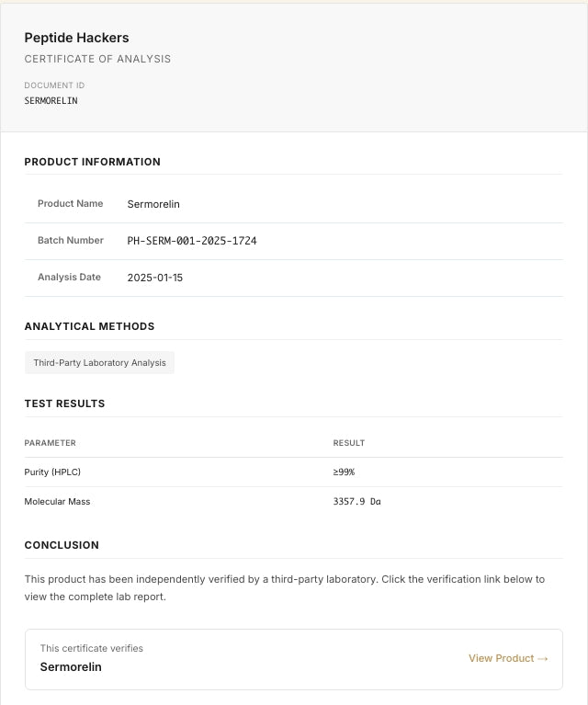This screenshot has height=705, width=588.
Task: Click the 'This certificate verifies' label
Action: point(91,648)
